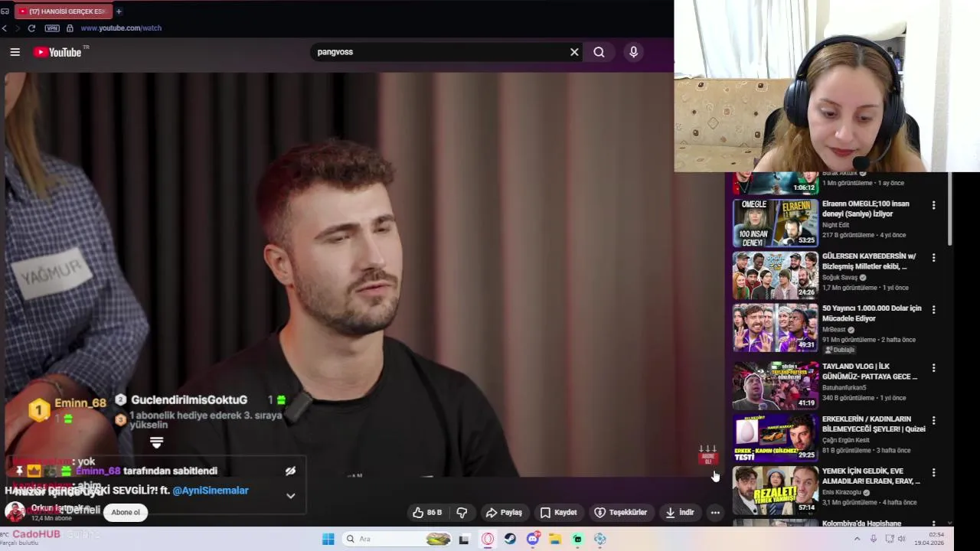Start voice search with microphone icon
980x551 pixels.
coord(633,52)
